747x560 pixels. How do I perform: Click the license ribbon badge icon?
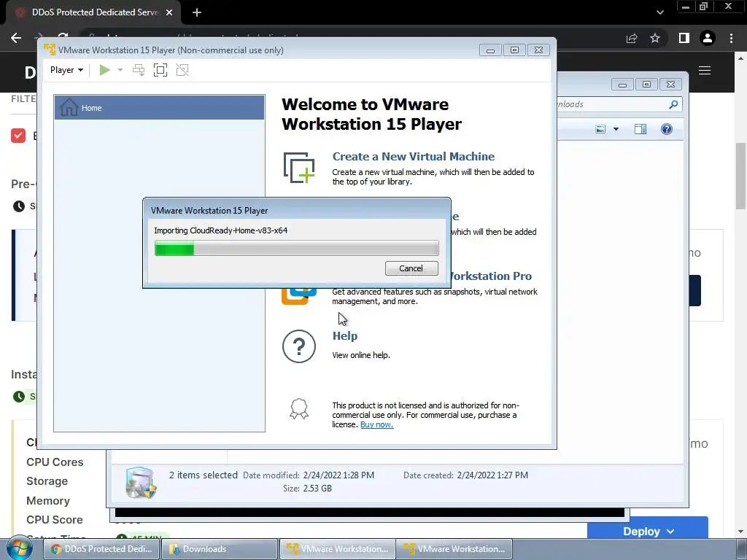click(x=299, y=408)
